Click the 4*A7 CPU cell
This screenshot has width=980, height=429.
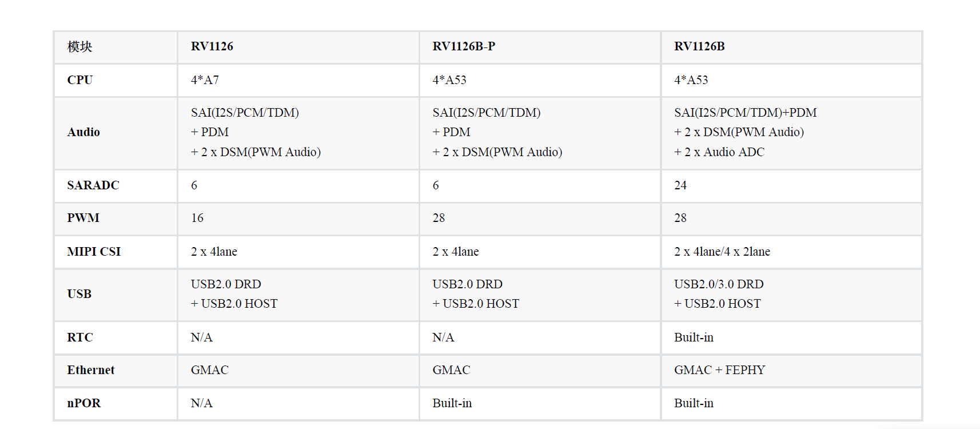205,80
